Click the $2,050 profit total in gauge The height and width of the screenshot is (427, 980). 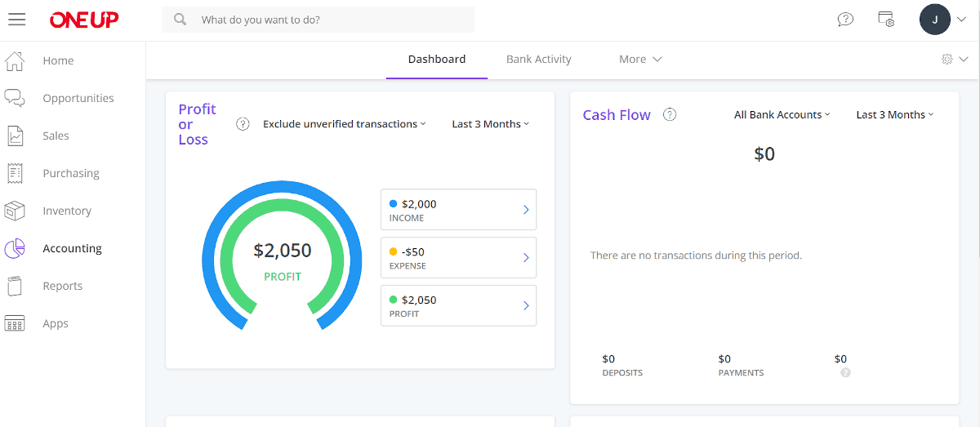pyautogui.click(x=283, y=251)
